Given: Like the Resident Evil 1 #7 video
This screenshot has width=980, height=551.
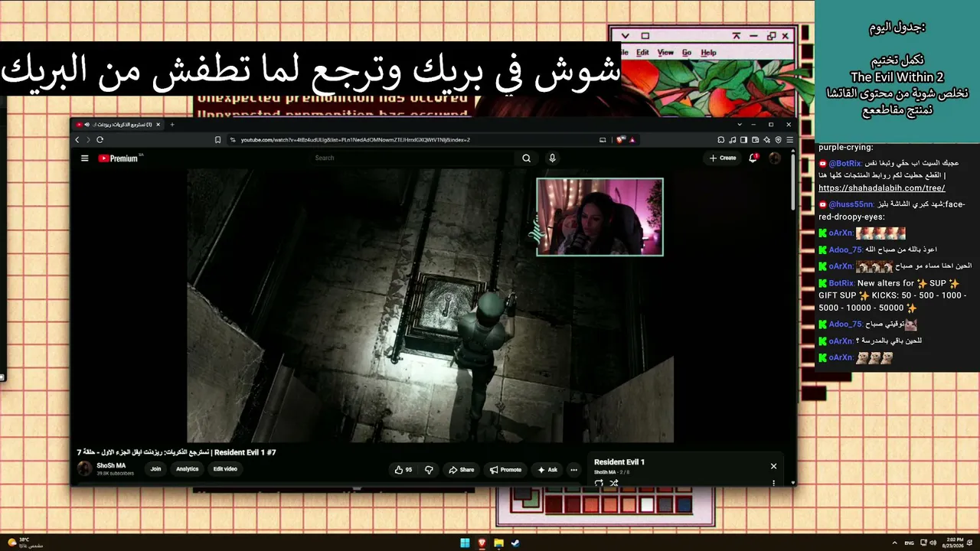Looking at the screenshot, I should tap(403, 470).
